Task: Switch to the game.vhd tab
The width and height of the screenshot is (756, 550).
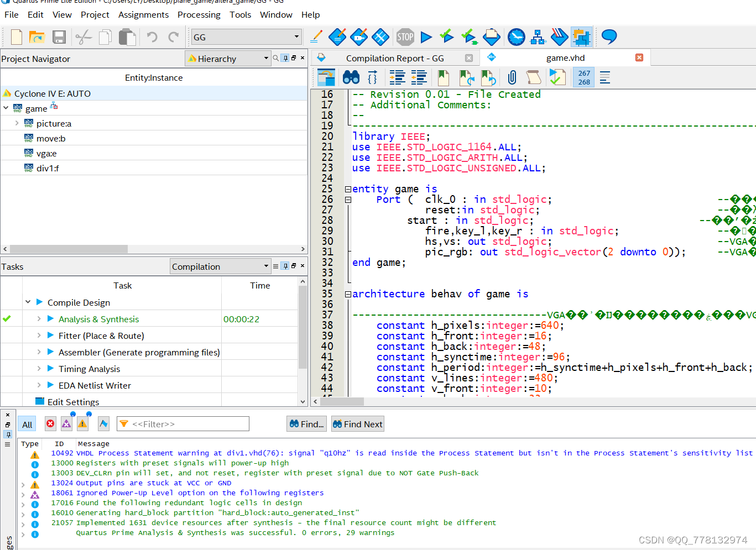Action: point(565,57)
